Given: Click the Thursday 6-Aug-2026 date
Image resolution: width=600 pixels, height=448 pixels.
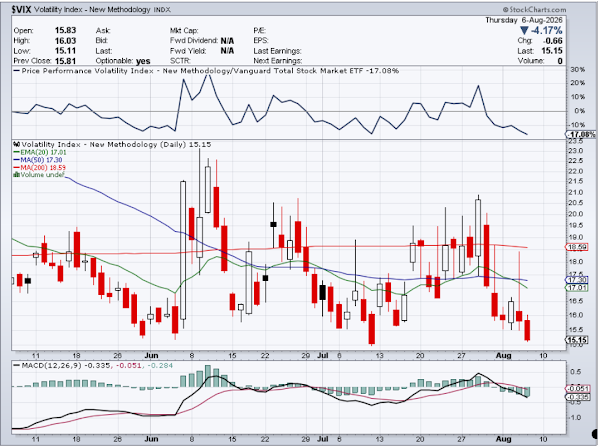Looking at the screenshot, I should coord(524,20).
